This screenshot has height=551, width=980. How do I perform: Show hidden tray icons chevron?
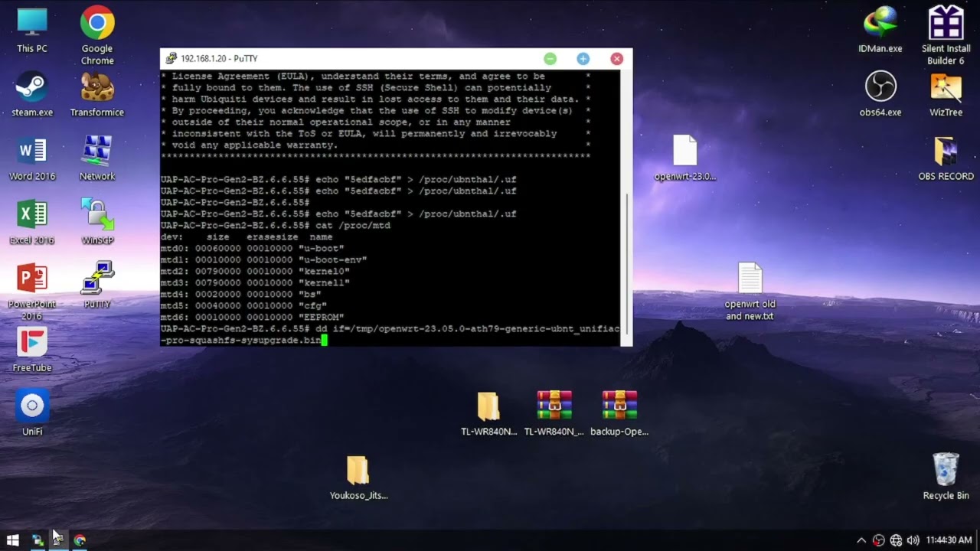[x=861, y=540]
